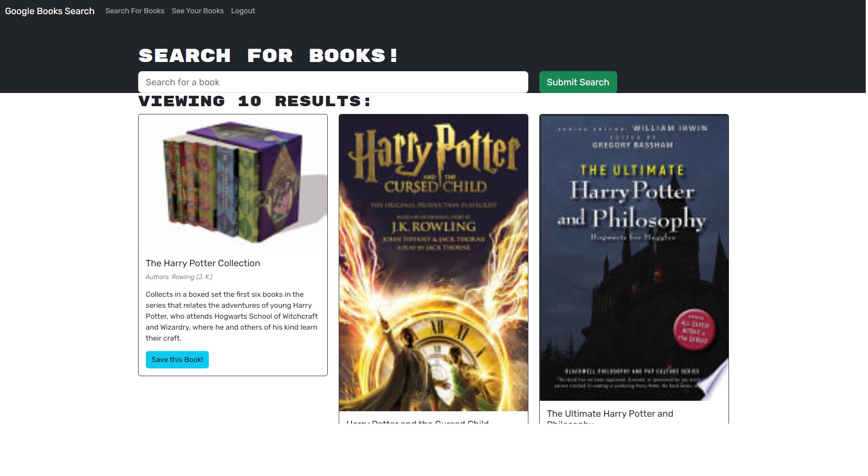Click the red round badge on Philosophy cover
This screenshot has height=476, width=868.
click(x=694, y=330)
